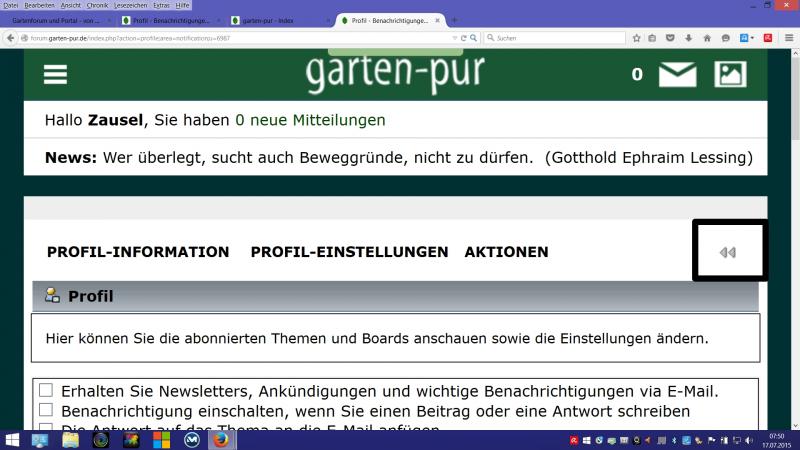800x450 pixels.
Task: Reload the page in address bar
Action: [464, 38]
